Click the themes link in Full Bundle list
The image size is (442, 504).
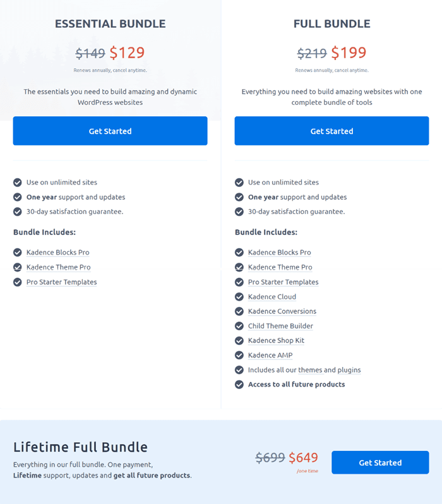click(310, 370)
